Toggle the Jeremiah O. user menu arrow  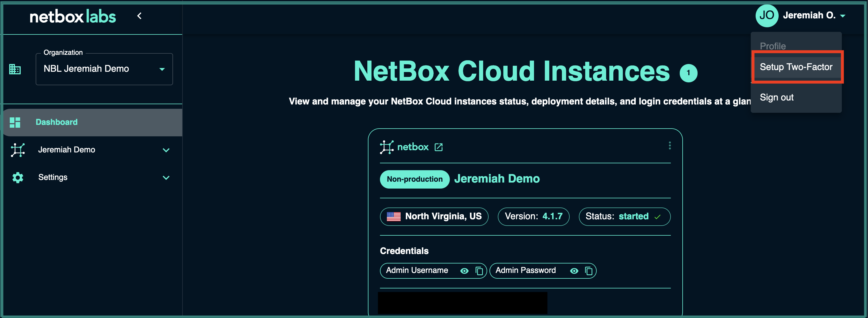tap(843, 16)
